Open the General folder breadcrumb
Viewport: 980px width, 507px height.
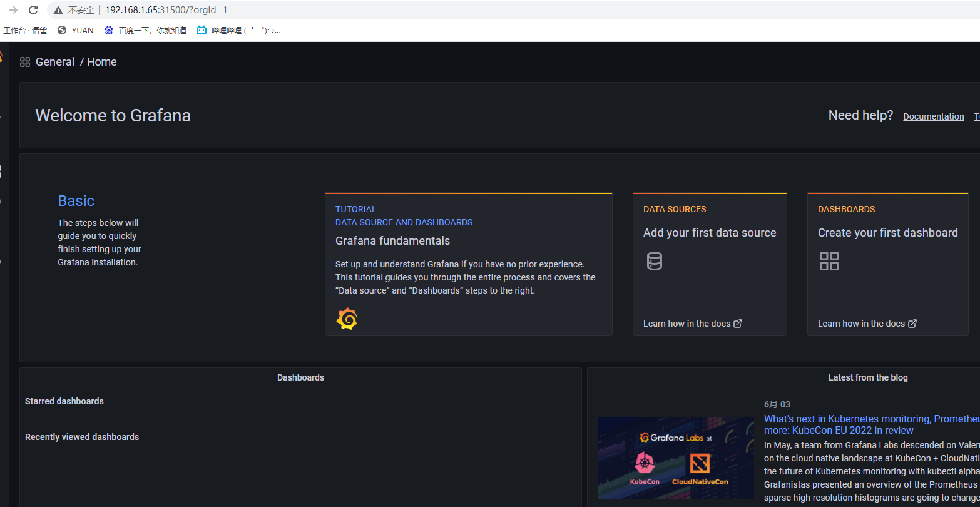coord(55,62)
